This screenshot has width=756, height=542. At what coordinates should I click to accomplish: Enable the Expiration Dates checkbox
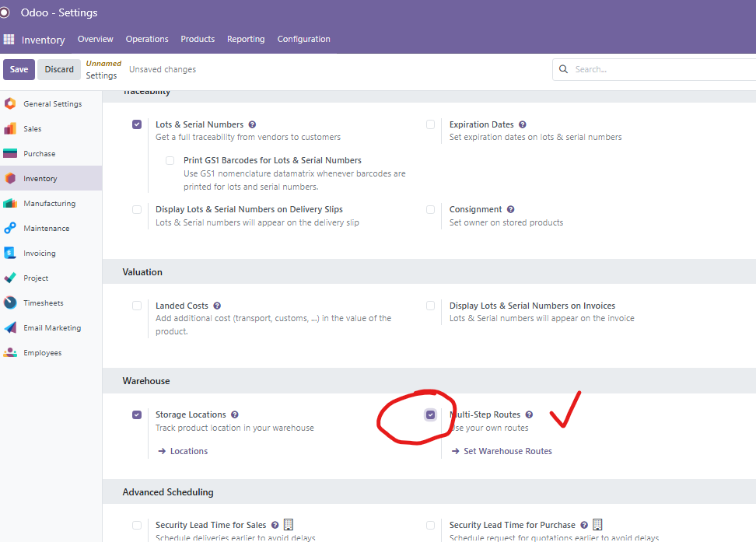tap(431, 124)
